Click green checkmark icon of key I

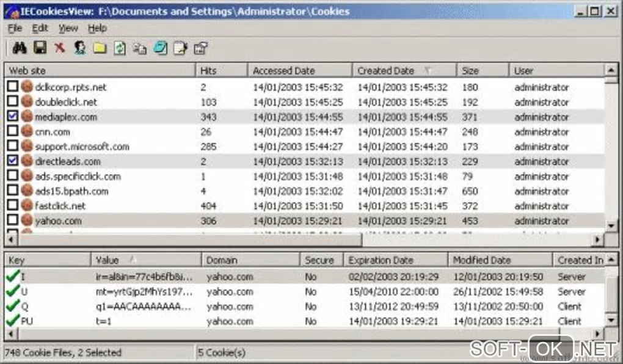coord(13,275)
